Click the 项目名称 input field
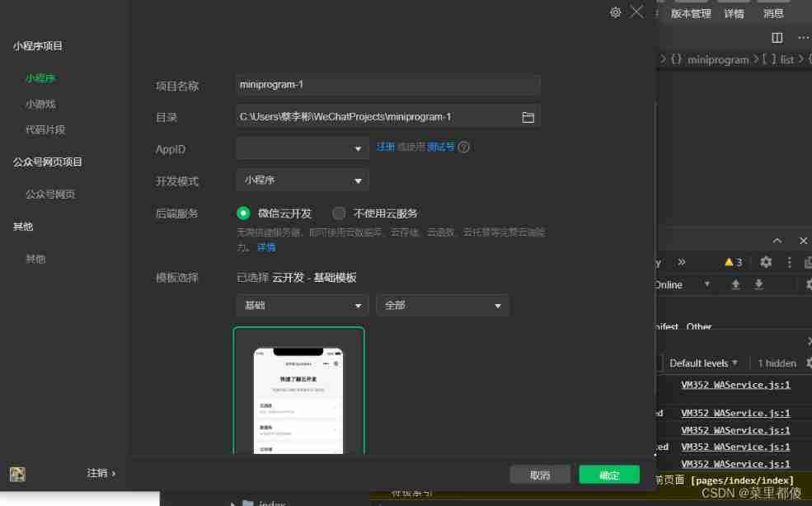The image size is (812, 506). [387, 85]
